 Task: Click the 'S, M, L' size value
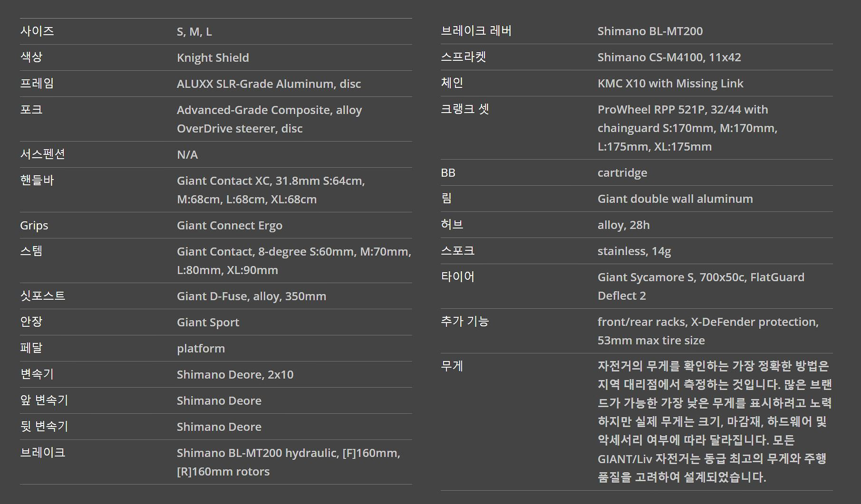point(194,32)
